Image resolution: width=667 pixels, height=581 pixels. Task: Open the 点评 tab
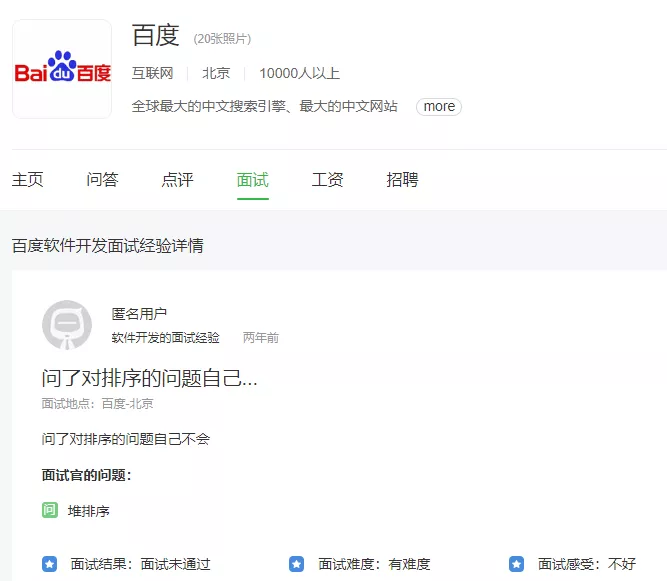tap(177, 179)
